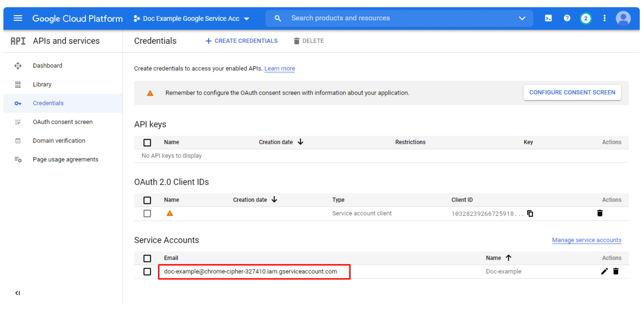Click the Key column header
The width and height of the screenshot is (644, 326).
pyautogui.click(x=528, y=142)
